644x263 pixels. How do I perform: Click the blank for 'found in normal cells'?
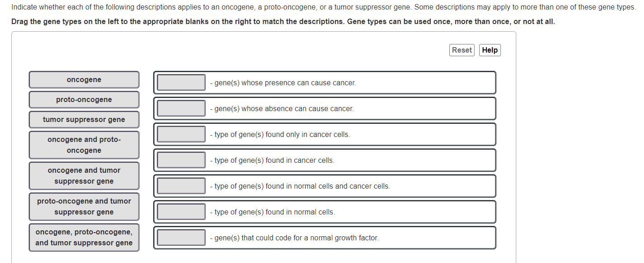click(181, 211)
